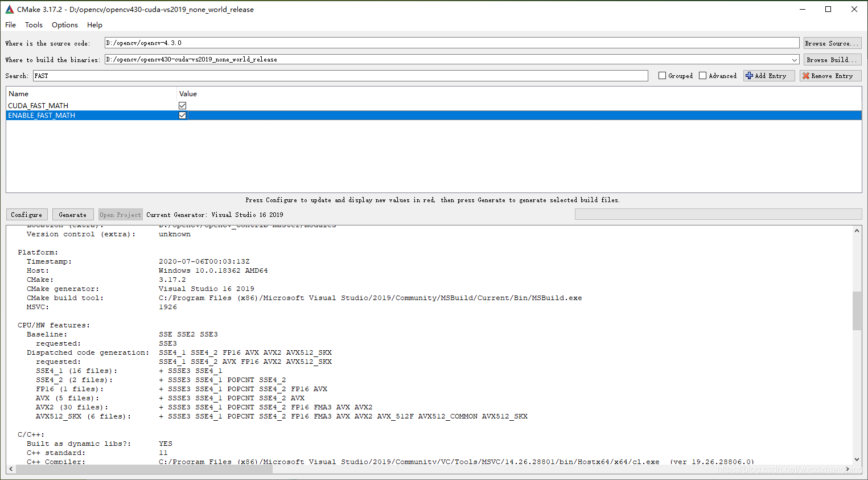868x480 pixels.
Task: Click the Browse Source button
Action: coord(832,43)
